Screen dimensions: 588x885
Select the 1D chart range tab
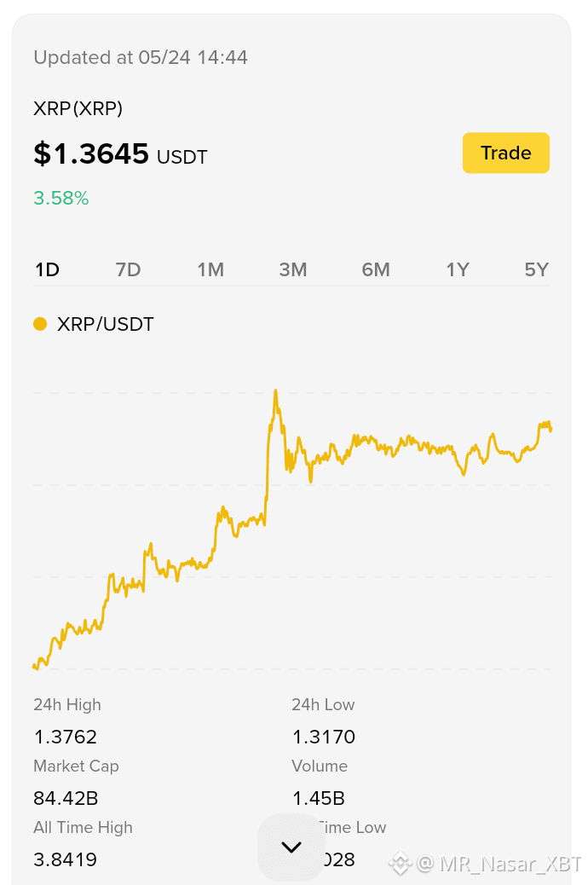pyautogui.click(x=48, y=269)
